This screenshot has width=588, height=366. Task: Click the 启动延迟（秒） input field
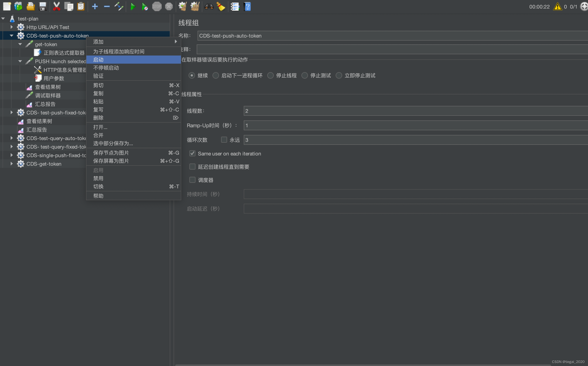(x=415, y=208)
